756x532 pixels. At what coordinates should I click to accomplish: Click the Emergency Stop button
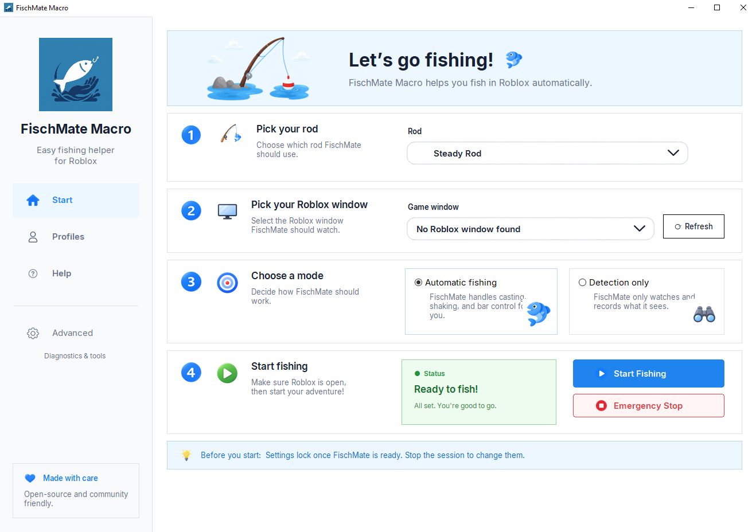[648, 406]
